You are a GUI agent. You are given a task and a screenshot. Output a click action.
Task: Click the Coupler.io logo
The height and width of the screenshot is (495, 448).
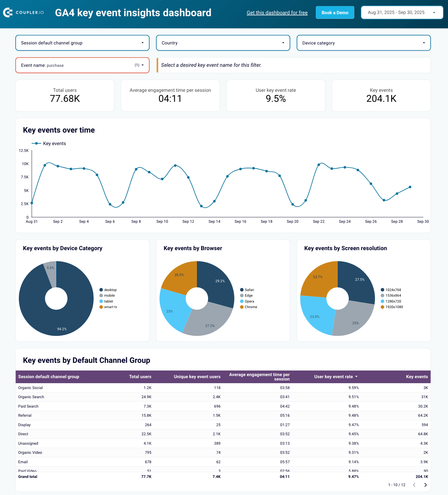(x=24, y=13)
